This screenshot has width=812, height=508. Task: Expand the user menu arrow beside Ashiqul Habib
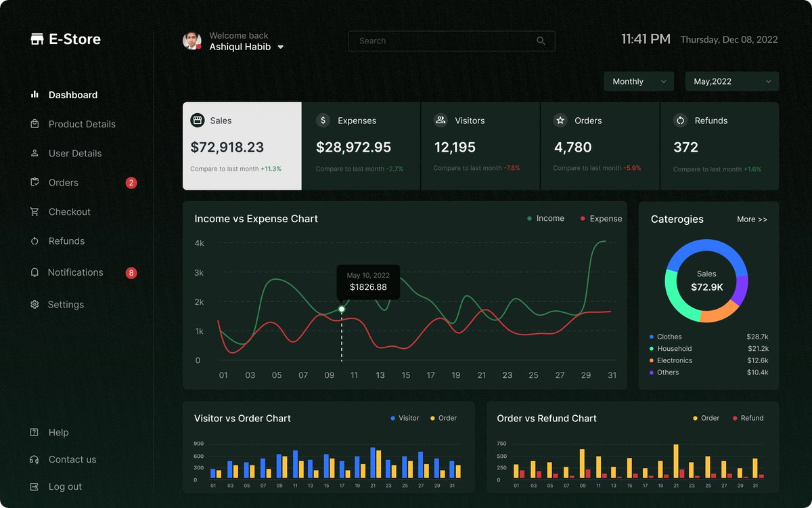click(x=281, y=47)
